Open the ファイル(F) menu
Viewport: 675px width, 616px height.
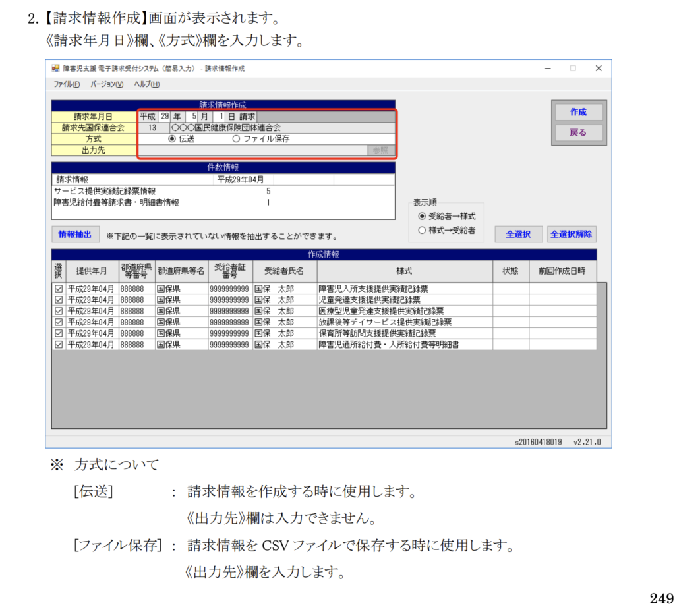67,84
